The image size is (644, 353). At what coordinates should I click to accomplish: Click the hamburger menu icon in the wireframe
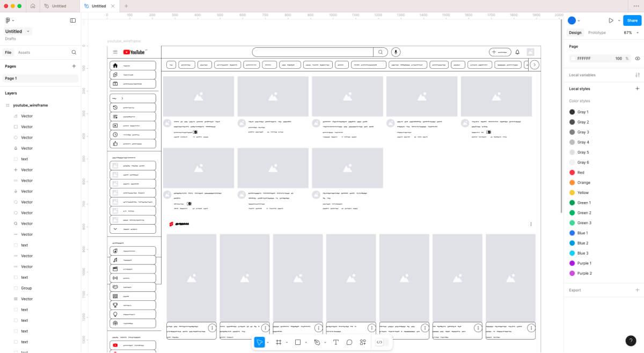click(115, 52)
